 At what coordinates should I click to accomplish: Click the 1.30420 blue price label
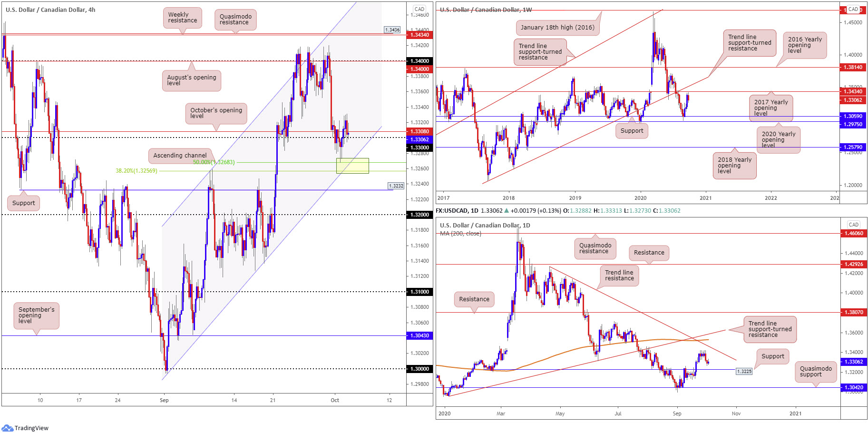pyautogui.click(x=853, y=387)
